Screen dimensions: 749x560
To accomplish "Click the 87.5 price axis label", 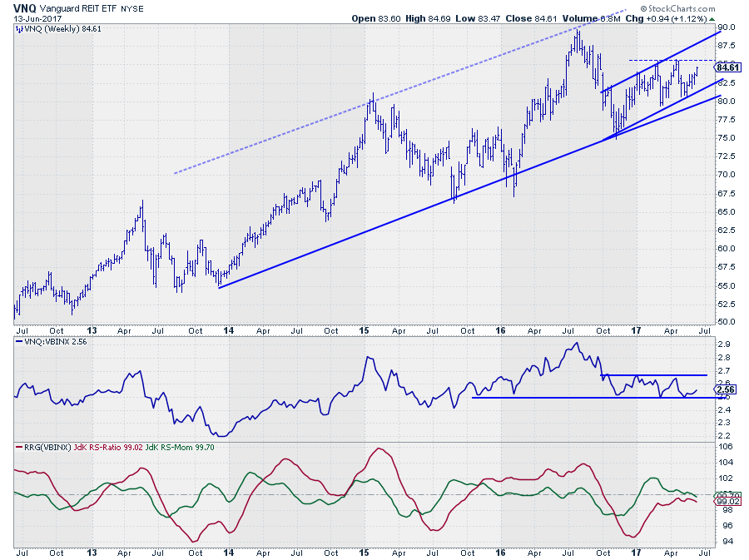I will click(x=726, y=46).
